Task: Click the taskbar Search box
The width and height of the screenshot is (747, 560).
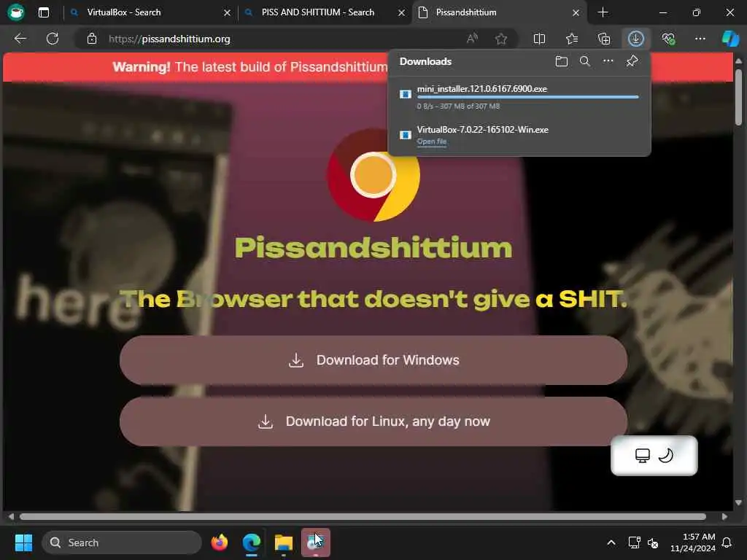Action: 122,542
